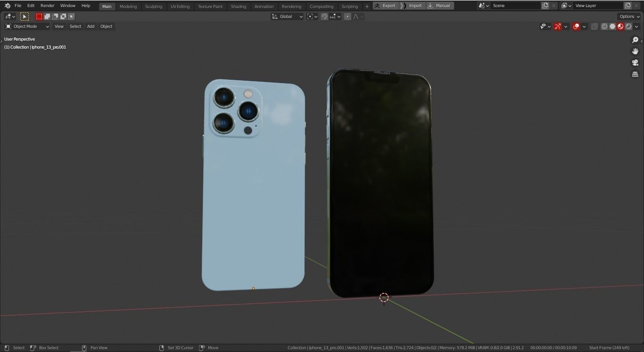Switch to the Scripting workspace tab

tap(350, 7)
